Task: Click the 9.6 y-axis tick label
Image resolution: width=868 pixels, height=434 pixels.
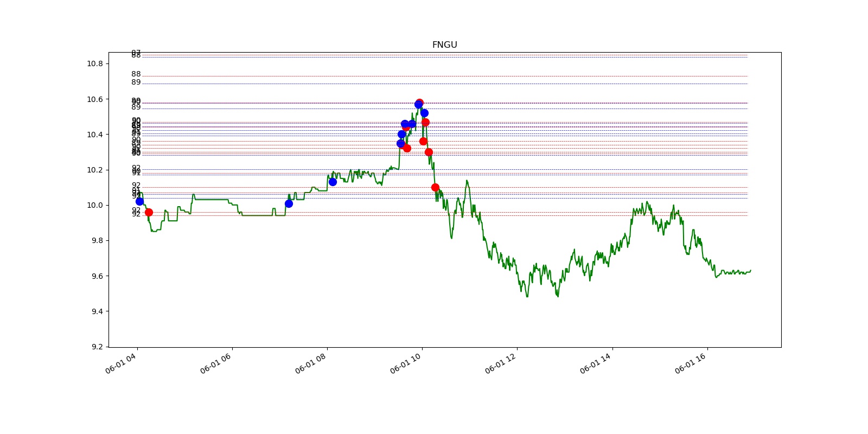Action: [97, 276]
